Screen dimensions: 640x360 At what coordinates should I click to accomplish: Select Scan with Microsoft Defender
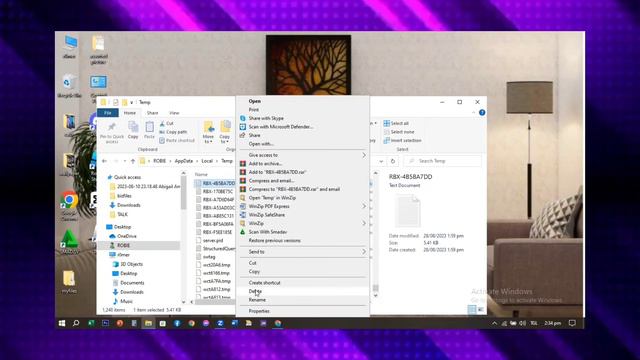point(281,127)
